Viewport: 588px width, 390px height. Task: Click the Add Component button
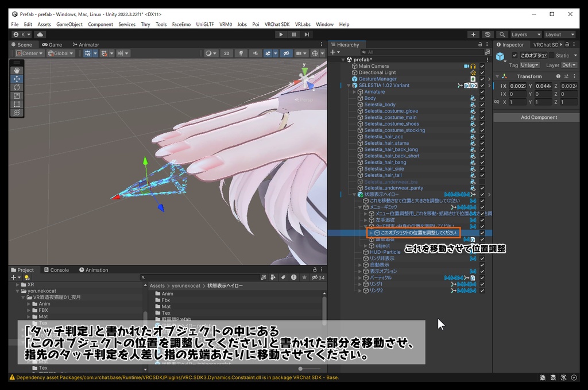tap(539, 117)
